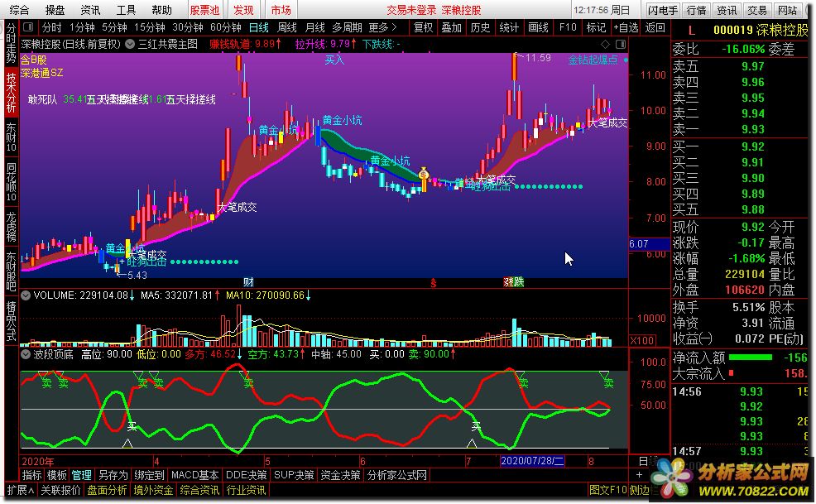Click the 模板 template button
Viewport: 816px width, 504px height.
57,475
